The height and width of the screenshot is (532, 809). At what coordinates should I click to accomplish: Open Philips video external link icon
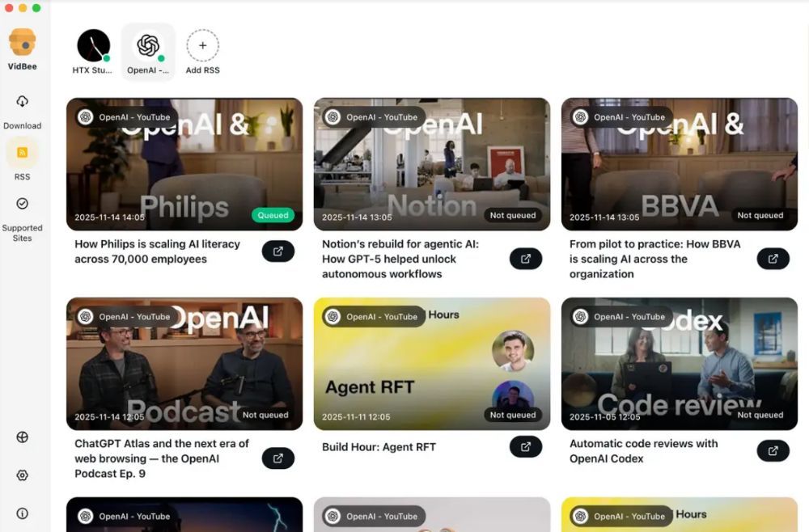[278, 251]
